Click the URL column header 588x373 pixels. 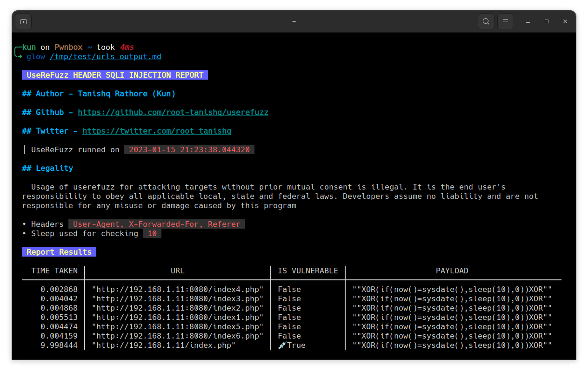pos(178,271)
